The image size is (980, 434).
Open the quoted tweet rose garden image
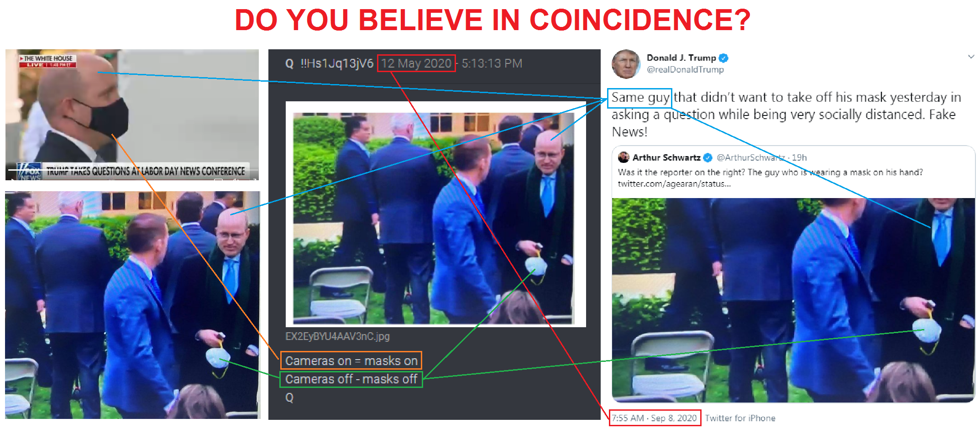click(x=793, y=300)
